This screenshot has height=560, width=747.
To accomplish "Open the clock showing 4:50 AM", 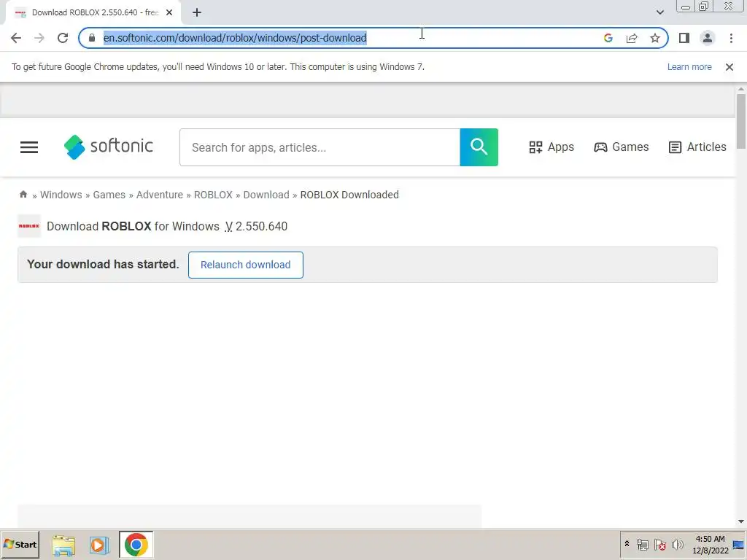I will (x=711, y=544).
